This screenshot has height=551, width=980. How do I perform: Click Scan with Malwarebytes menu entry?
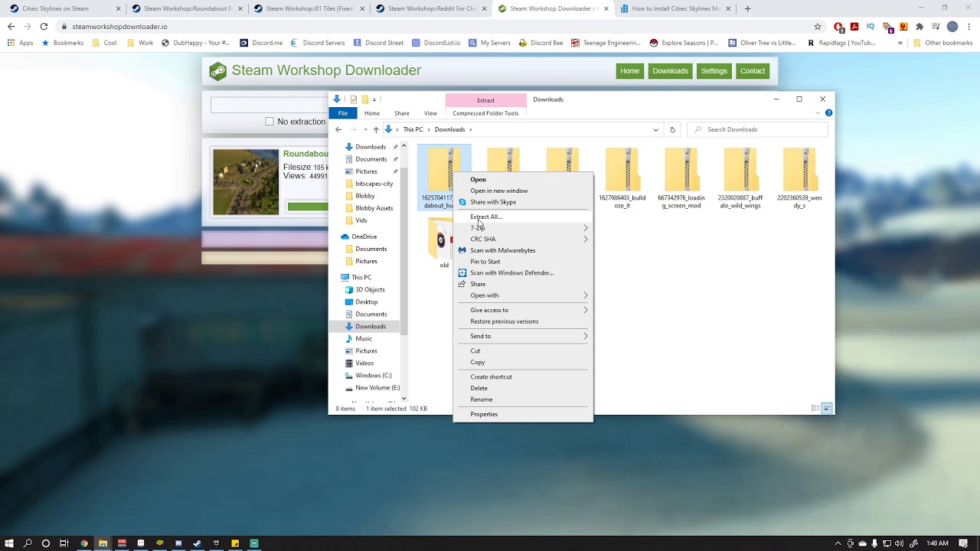(x=502, y=250)
